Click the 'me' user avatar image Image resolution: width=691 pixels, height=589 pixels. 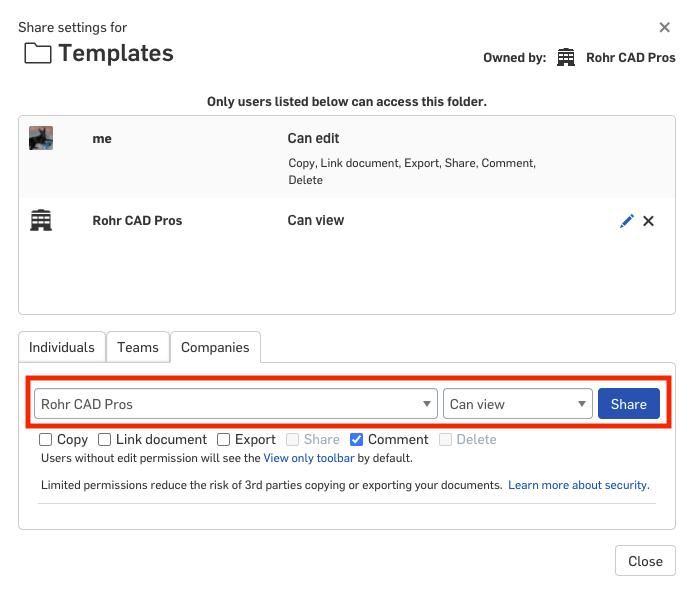41,139
